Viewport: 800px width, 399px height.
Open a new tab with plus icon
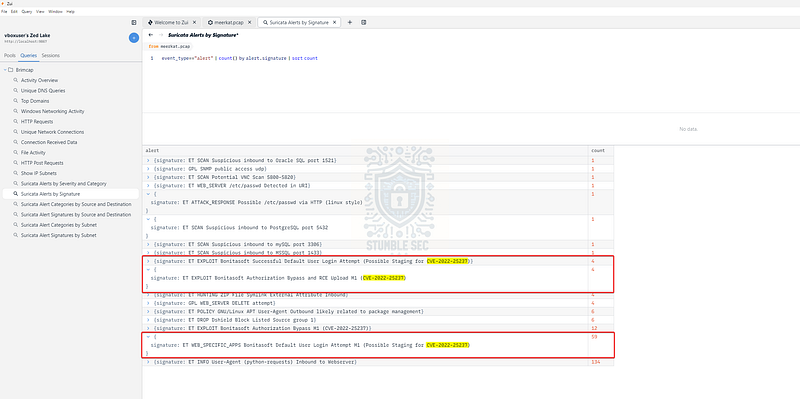349,22
